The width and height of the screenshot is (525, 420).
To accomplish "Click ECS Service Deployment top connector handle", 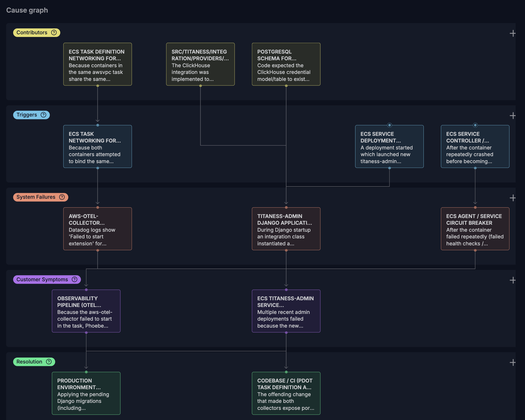I will point(389,125).
